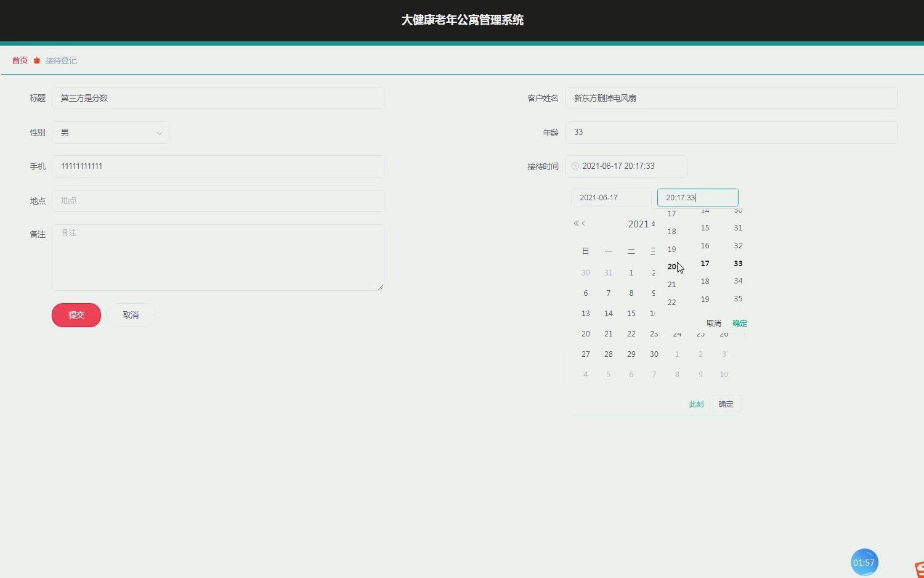Select hour 22 in time spinner
Screen dimensions: 924x578
[671, 303]
